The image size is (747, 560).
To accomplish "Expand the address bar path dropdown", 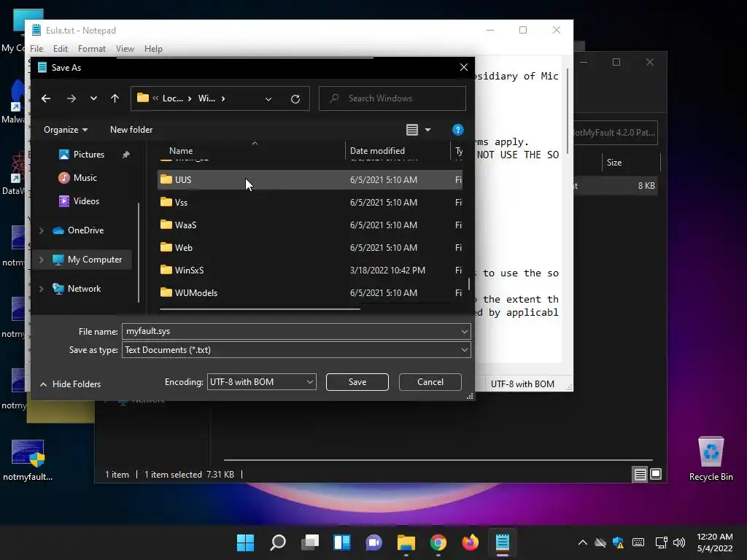I will tap(268, 98).
